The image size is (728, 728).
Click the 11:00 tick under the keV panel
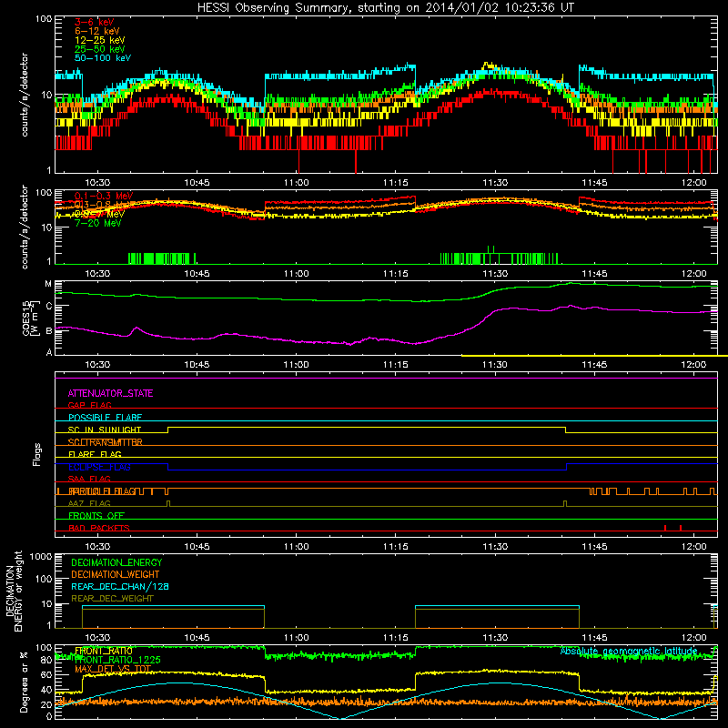[297, 183]
